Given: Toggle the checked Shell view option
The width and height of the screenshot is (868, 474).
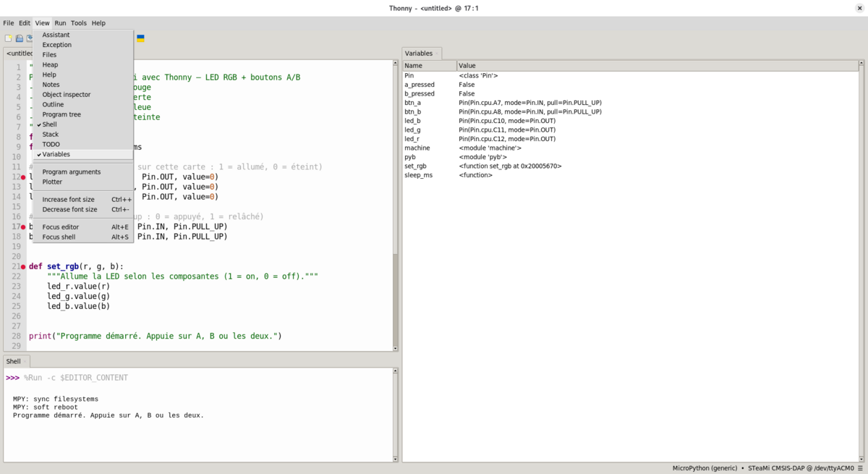Looking at the screenshot, I should pyautogui.click(x=83, y=124).
